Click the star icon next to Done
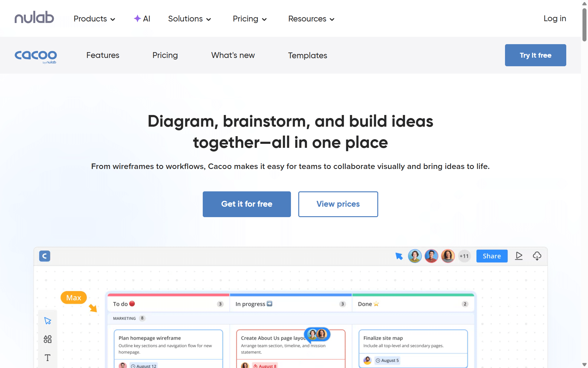The width and height of the screenshot is (588, 368). click(376, 304)
